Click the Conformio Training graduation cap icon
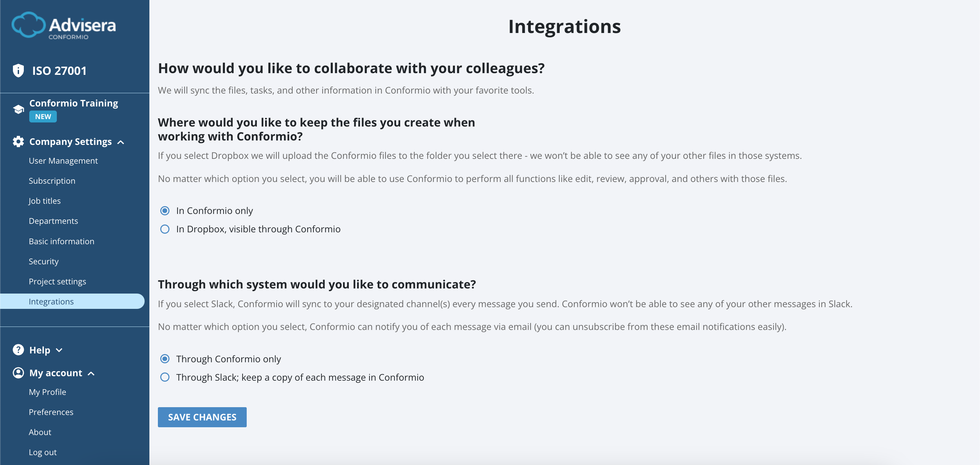This screenshot has width=980, height=465. [x=18, y=110]
